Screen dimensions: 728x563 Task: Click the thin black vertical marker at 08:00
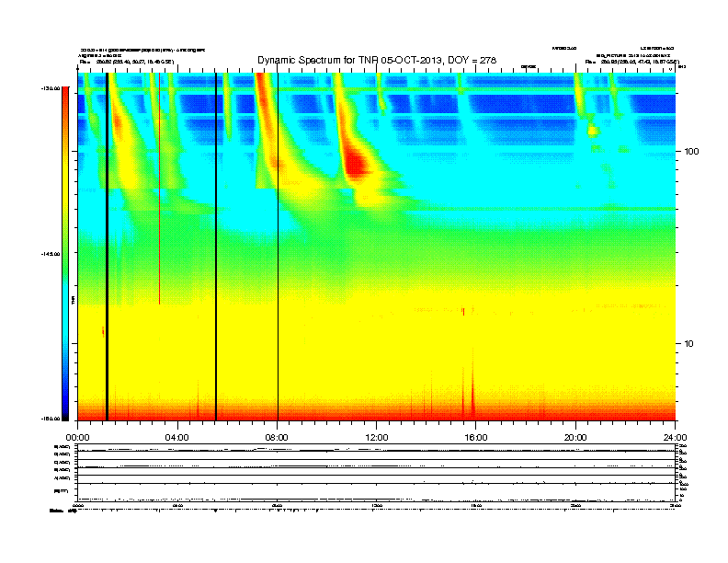(278, 247)
